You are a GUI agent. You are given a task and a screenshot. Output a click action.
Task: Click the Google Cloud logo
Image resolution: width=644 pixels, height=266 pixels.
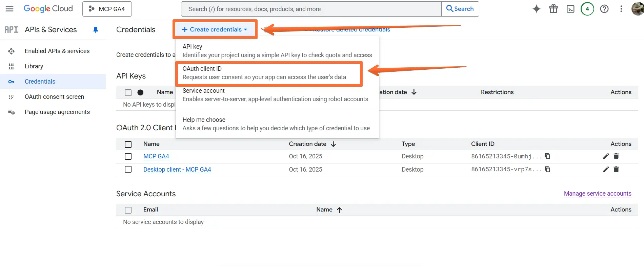48,9
